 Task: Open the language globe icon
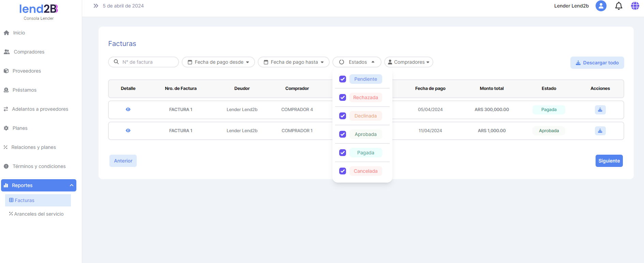click(635, 6)
